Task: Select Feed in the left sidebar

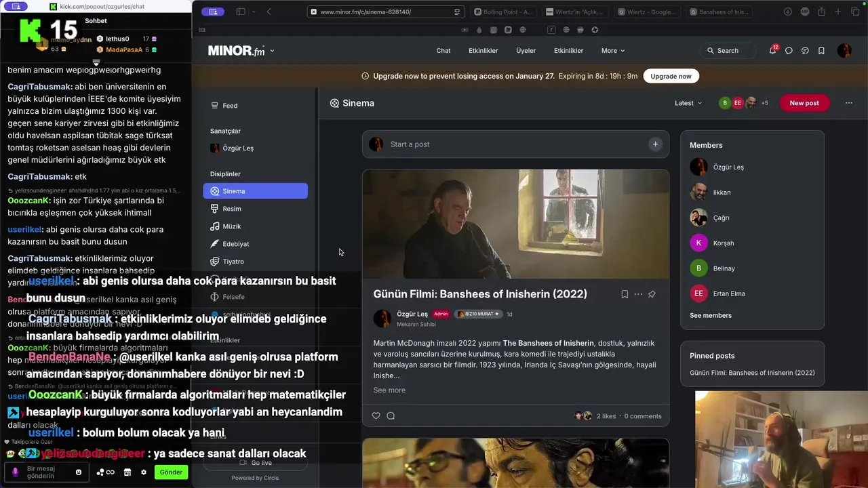Action: point(255,106)
